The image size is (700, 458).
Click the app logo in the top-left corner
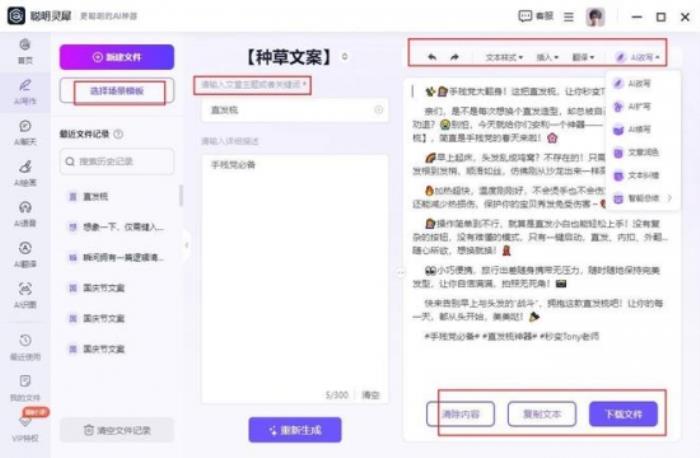(17, 16)
